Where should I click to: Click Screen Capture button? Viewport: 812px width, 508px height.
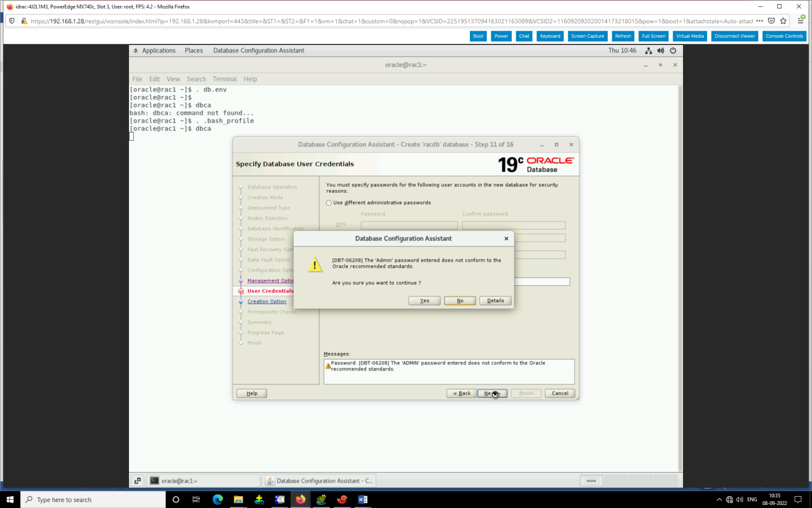click(588, 36)
